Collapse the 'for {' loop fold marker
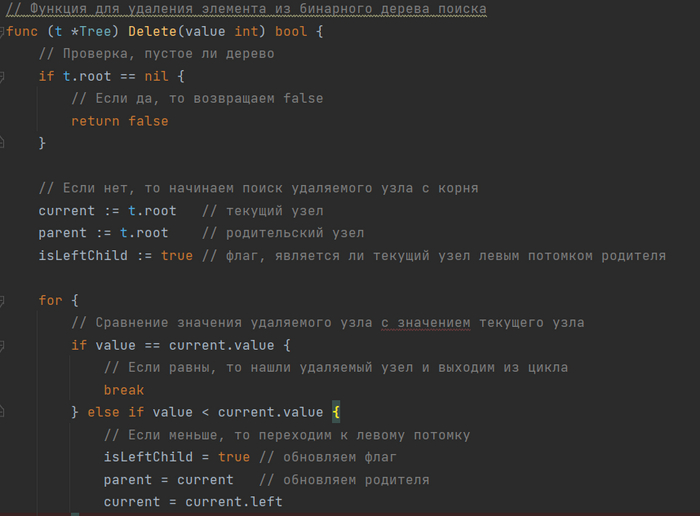Viewport: 700px width, 516px height. click(3, 300)
